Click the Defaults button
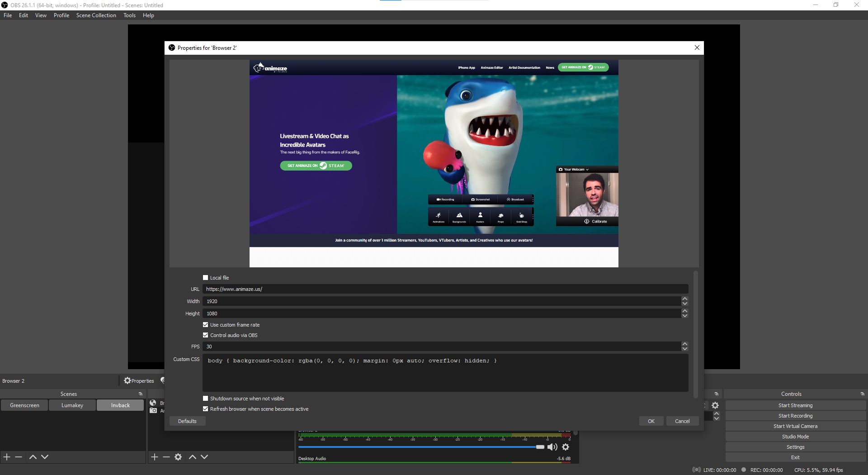Viewport: 868px width, 475px height. pyautogui.click(x=187, y=421)
